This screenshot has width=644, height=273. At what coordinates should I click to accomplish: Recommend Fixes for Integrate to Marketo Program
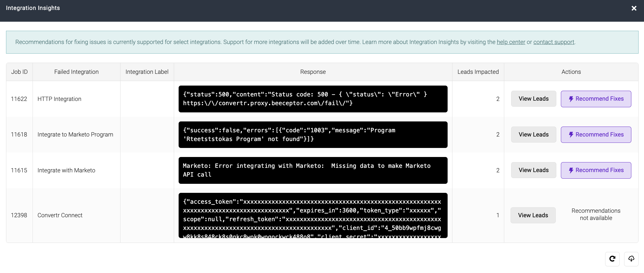(596, 135)
